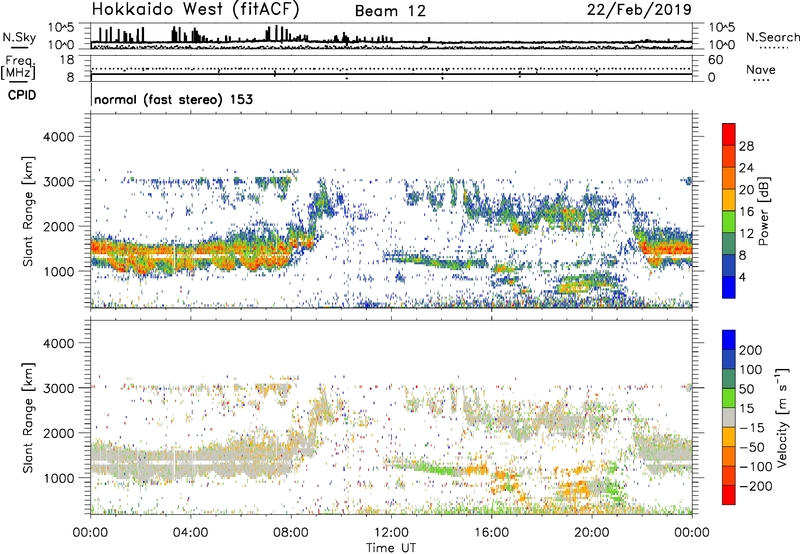Click the "Time UT" axis title
This screenshot has width=800, height=554.
tap(391, 548)
